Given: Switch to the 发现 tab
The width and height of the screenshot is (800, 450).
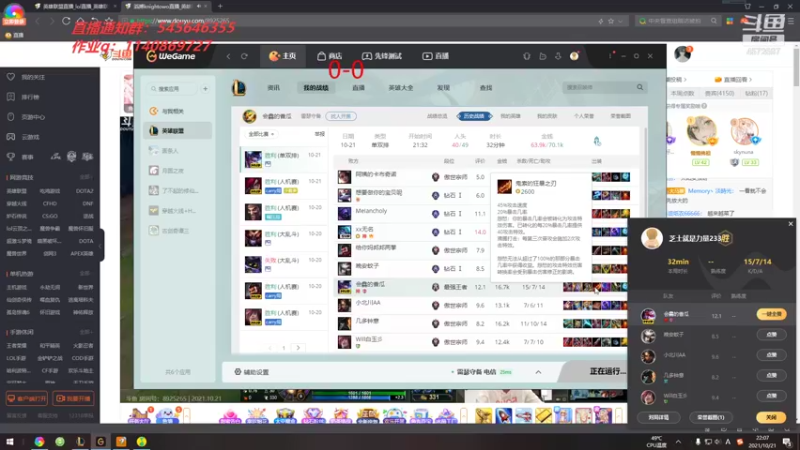Looking at the screenshot, I should (443, 88).
